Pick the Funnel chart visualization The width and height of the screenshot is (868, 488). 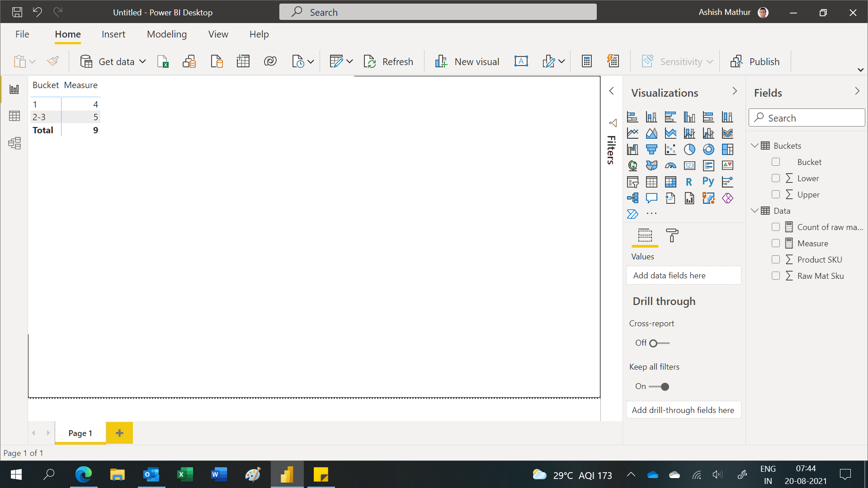click(651, 149)
